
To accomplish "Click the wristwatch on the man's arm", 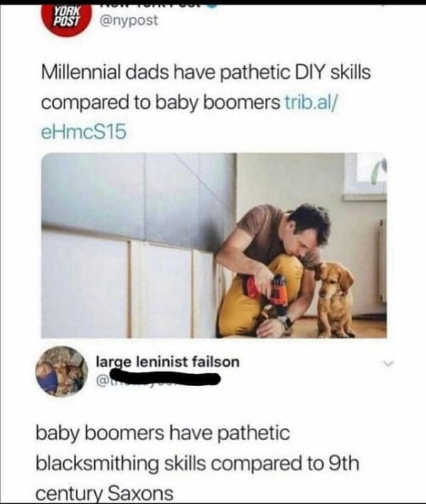I will [285, 321].
